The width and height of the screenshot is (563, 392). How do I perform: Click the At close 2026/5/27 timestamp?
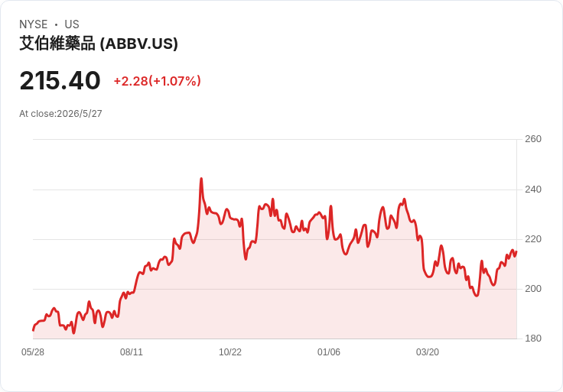pyautogui.click(x=60, y=114)
